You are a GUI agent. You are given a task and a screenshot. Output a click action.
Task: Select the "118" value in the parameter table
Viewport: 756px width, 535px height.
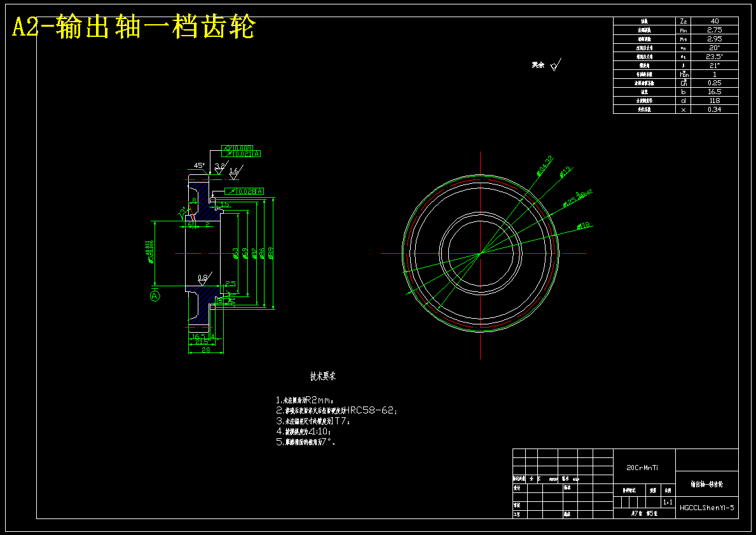tap(715, 101)
